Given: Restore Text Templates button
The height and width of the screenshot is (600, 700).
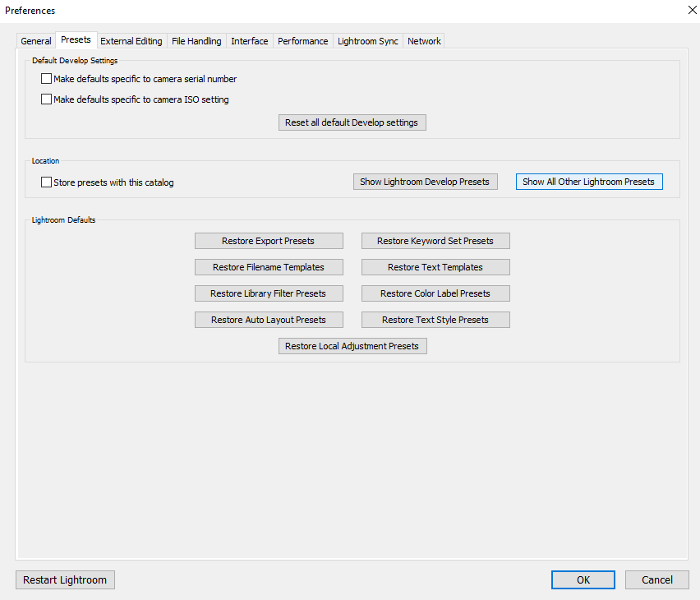Looking at the screenshot, I should pos(435,267).
